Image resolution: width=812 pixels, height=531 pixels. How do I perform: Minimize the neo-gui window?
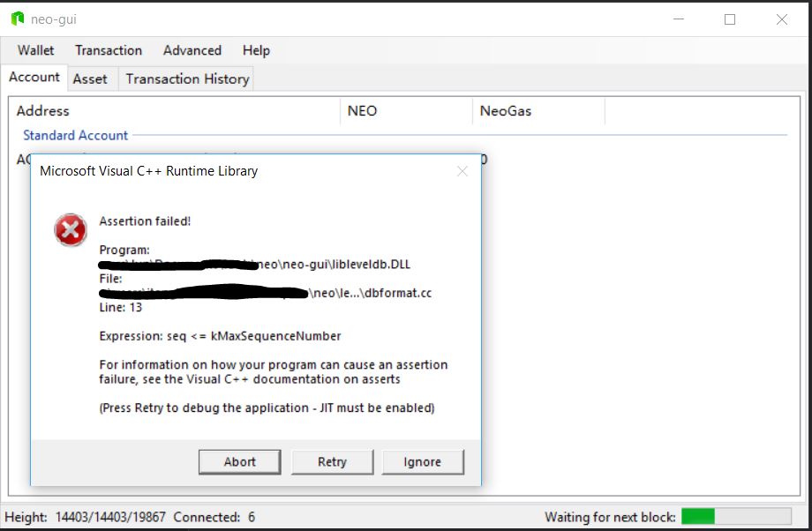[679, 19]
